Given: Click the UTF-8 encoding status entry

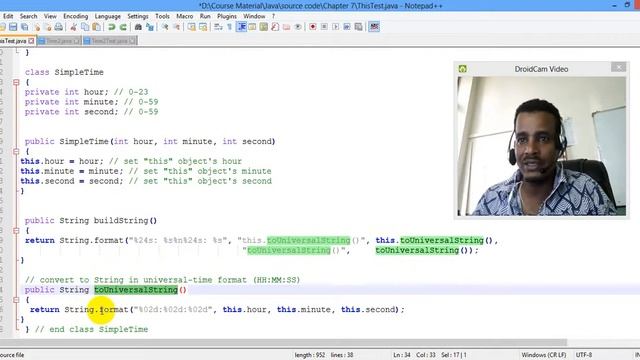Looking at the screenshot, I should [584, 355].
